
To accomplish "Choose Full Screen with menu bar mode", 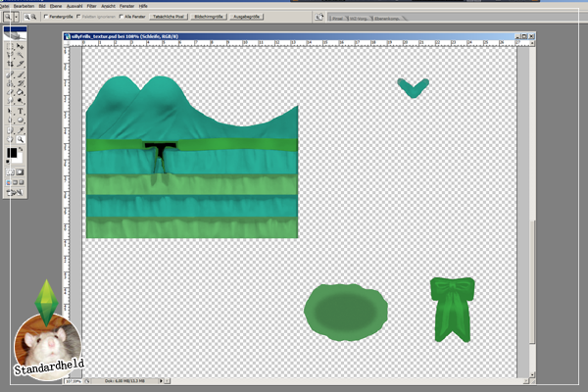I will [15, 182].
